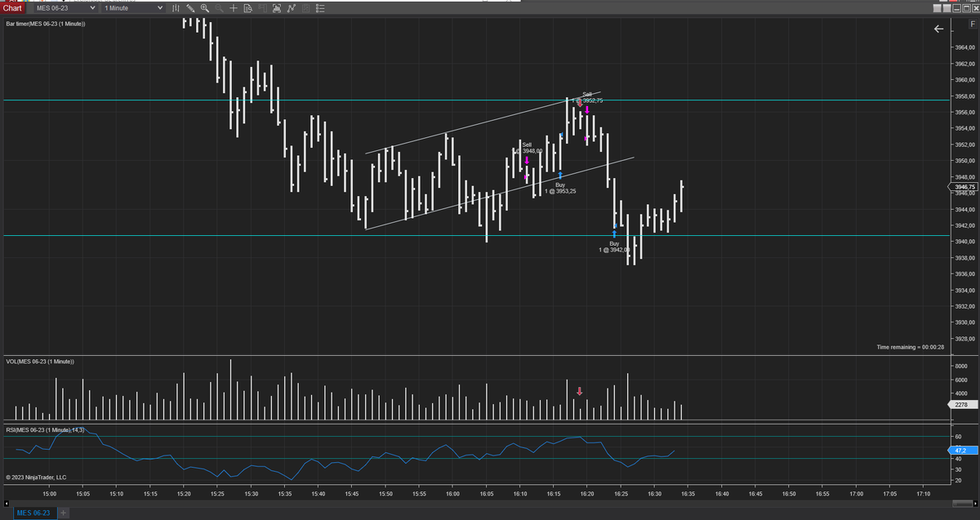Click the Buy 1 @ 3942,00 execution label
The height and width of the screenshot is (520, 980).
coord(614,247)
